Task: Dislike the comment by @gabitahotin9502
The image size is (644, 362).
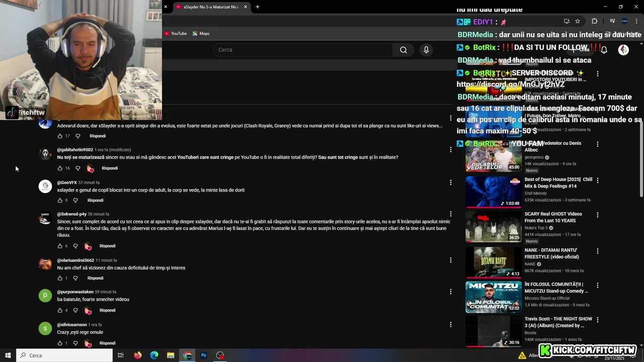Action: tap(77, 168)
